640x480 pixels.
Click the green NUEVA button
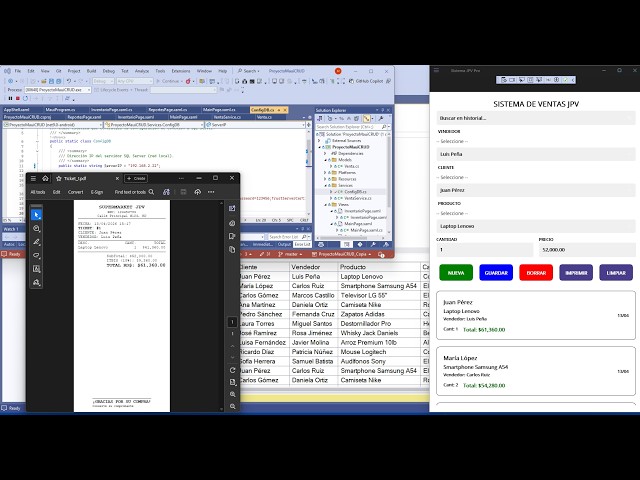[456, 273]
